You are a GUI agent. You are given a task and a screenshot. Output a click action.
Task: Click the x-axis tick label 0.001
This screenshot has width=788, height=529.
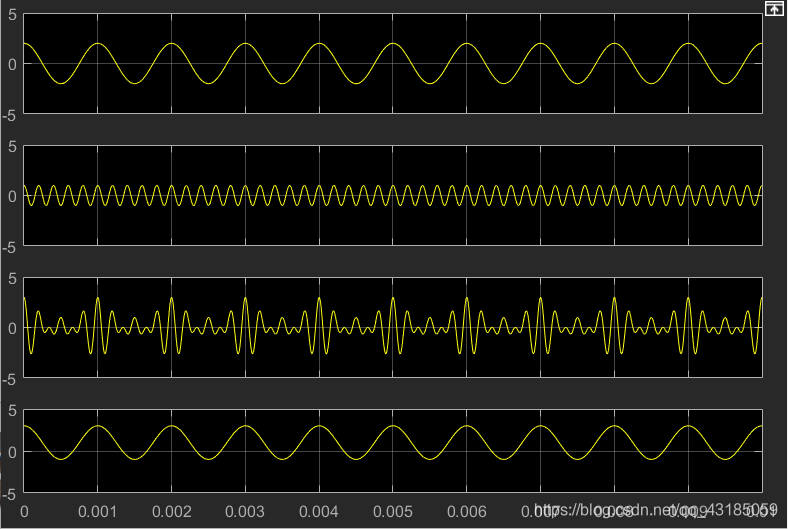(x=97, y=512)
